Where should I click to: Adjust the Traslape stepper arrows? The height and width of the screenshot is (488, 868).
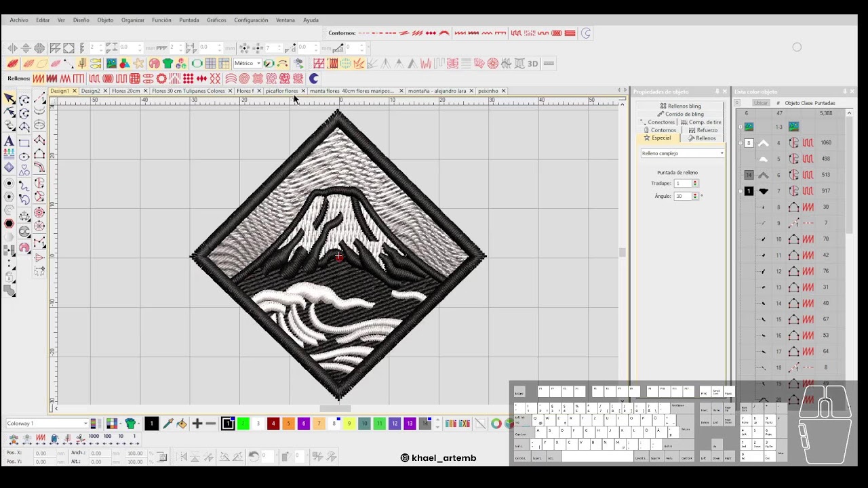[695, 183]
